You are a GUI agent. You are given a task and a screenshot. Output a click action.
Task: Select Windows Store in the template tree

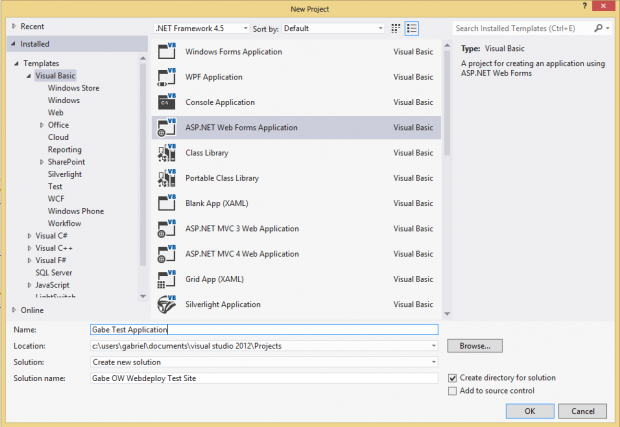74,88
